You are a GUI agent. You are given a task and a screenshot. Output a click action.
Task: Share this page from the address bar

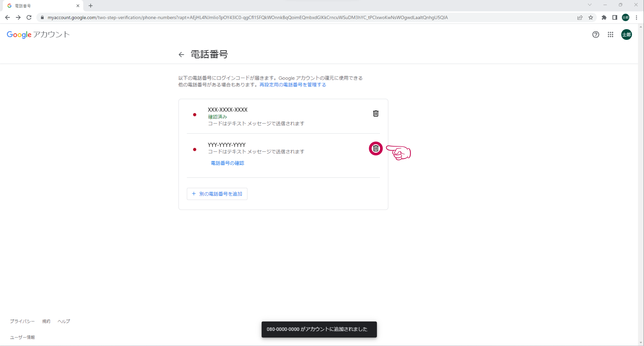click(580, 17)
